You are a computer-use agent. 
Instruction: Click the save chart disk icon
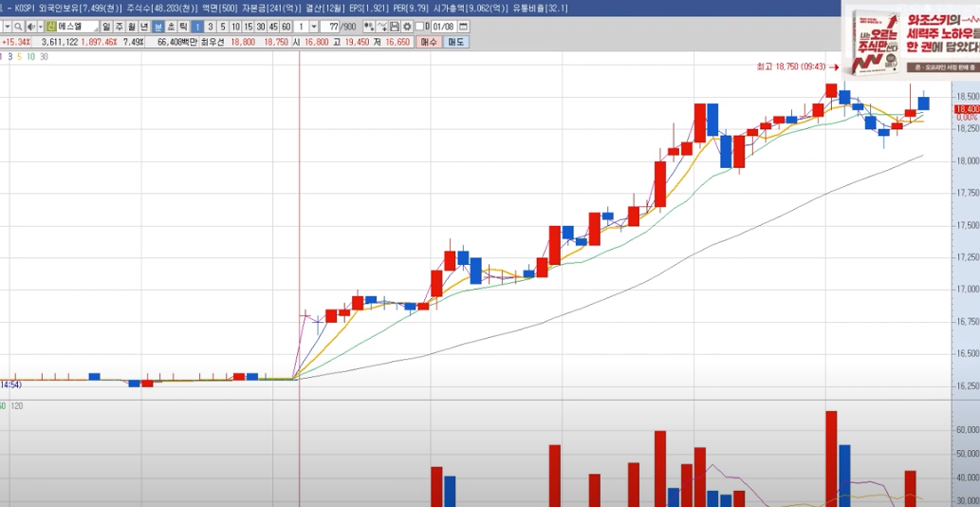pyautogui.click(x=395, y=27)
